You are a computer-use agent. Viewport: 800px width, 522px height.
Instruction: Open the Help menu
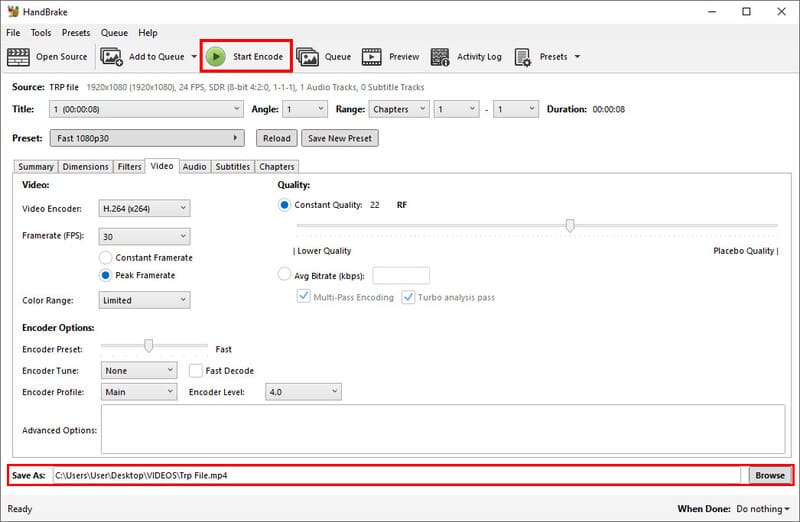point(148,33)
